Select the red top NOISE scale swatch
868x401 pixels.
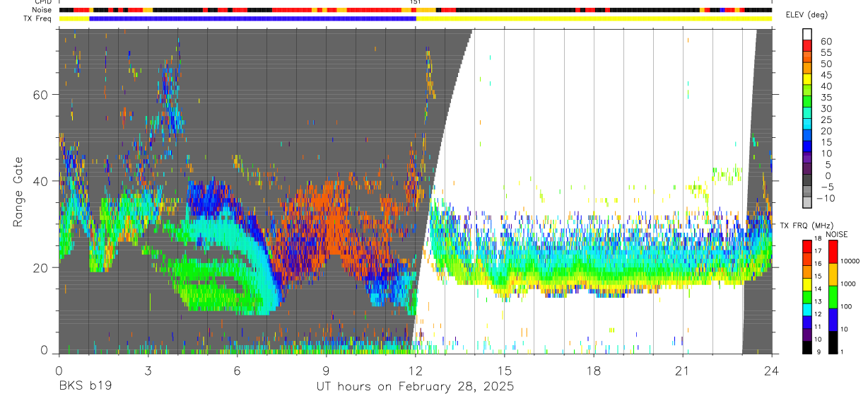click(833, 252)
